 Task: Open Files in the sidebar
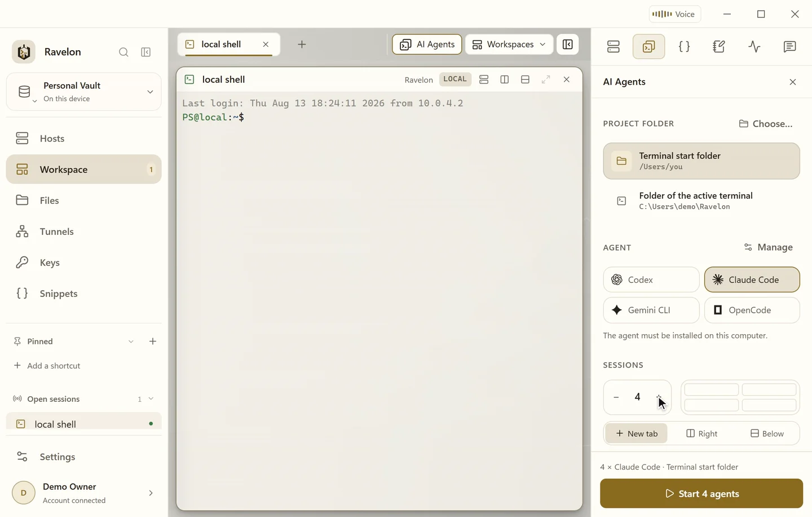pyautogui.click(x=83, y=200)
